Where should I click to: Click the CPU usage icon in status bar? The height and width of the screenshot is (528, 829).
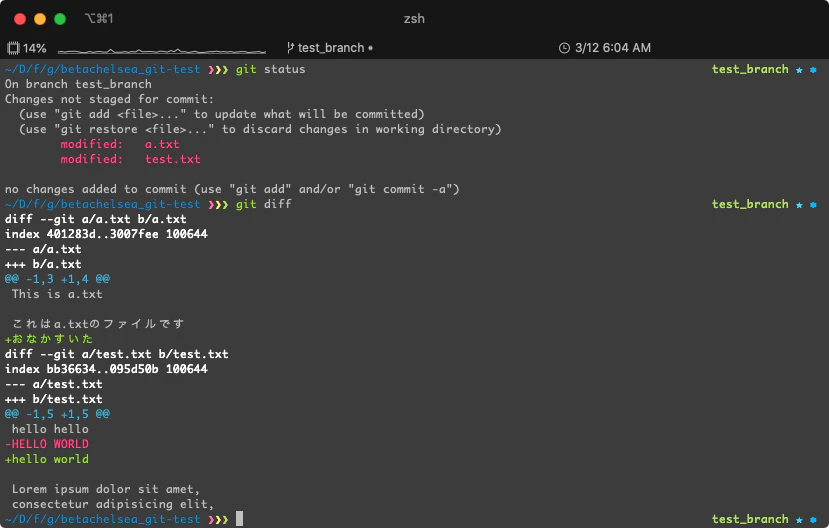pos(13,48)
